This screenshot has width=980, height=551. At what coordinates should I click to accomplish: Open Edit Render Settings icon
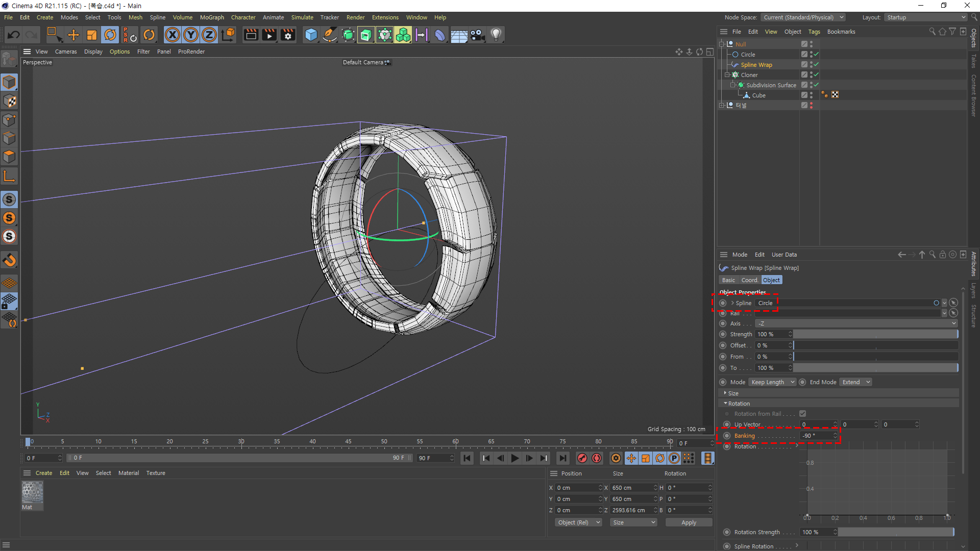tap(288, 35)
